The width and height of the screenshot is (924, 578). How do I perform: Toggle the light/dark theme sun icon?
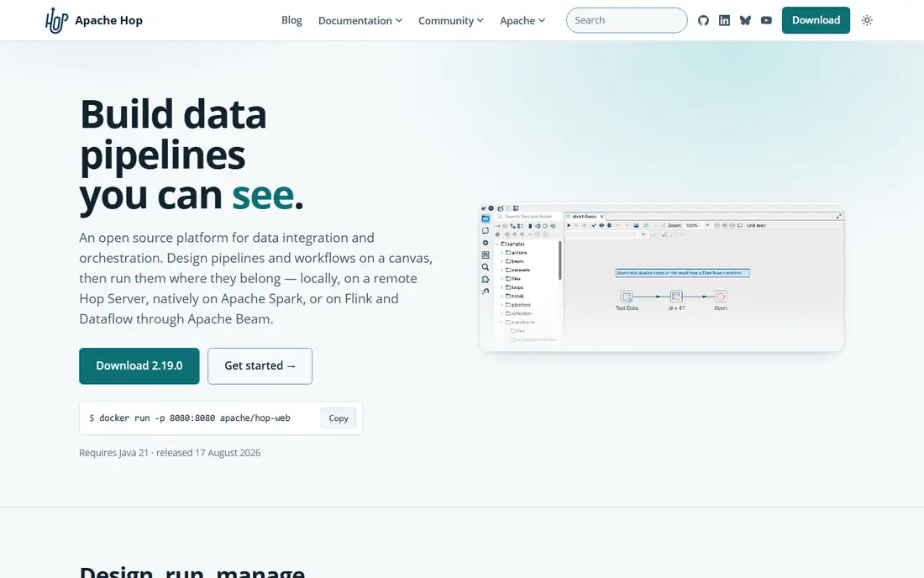point(867,21)
